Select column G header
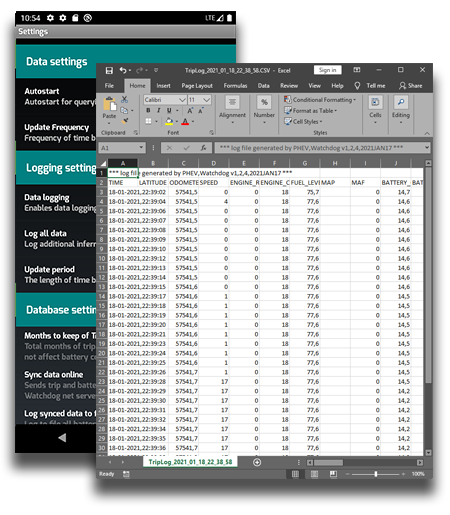This screenshot has height=515, width=450. [x=305, y=163]
